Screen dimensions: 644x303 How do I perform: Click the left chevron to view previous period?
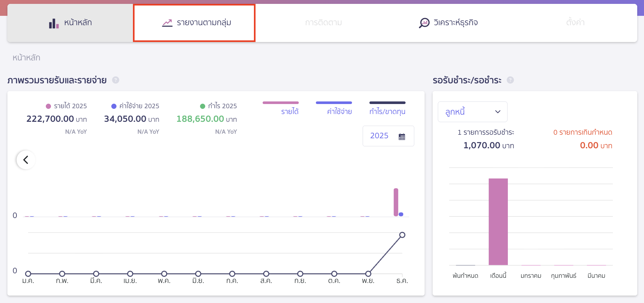tap(25, 160)
